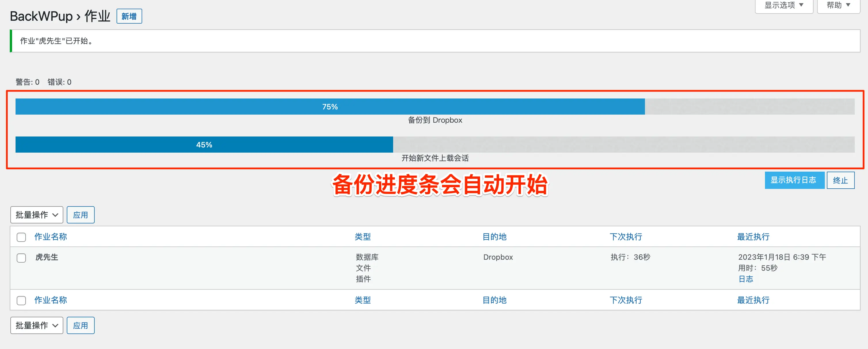The width and height of the screenshot is (868, 349).
Task: Sort by 作业名称 column header
Action: [51, 237]
